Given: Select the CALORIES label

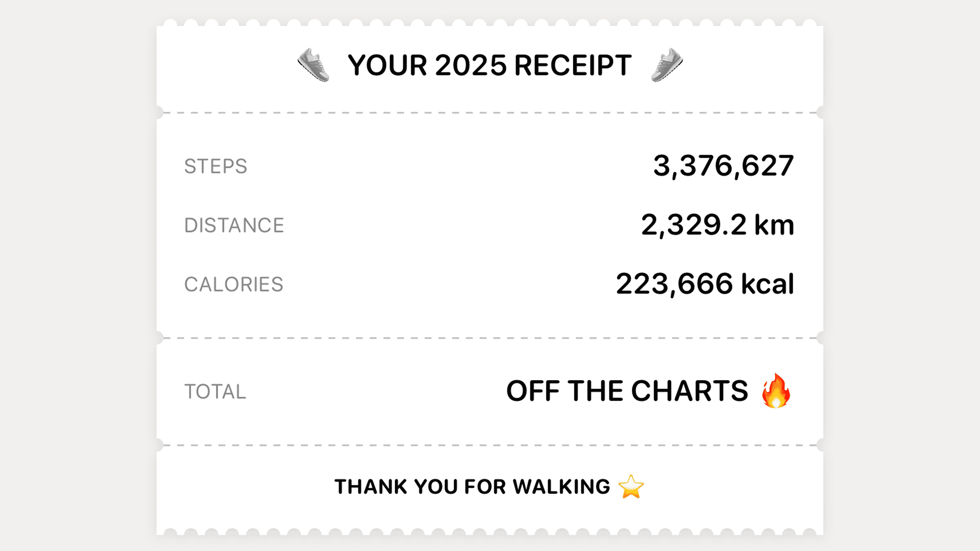Looking at the screenshot, I should (234, 284).
